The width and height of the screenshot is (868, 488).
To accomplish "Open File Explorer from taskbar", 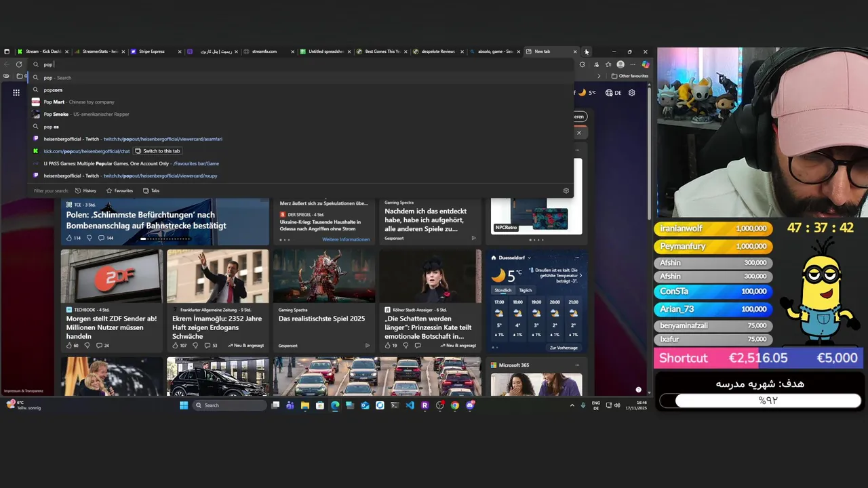I will [305, 405].
